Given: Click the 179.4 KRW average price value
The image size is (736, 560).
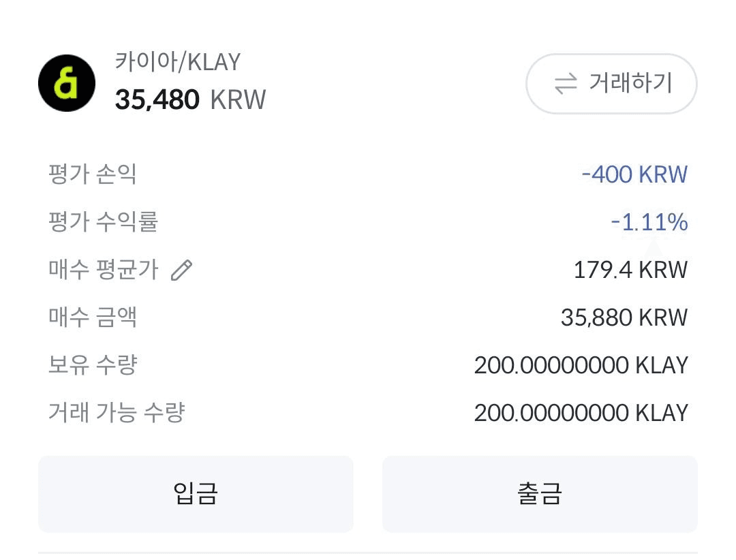Looking at the screenshot, I should (x=630, y=270).
